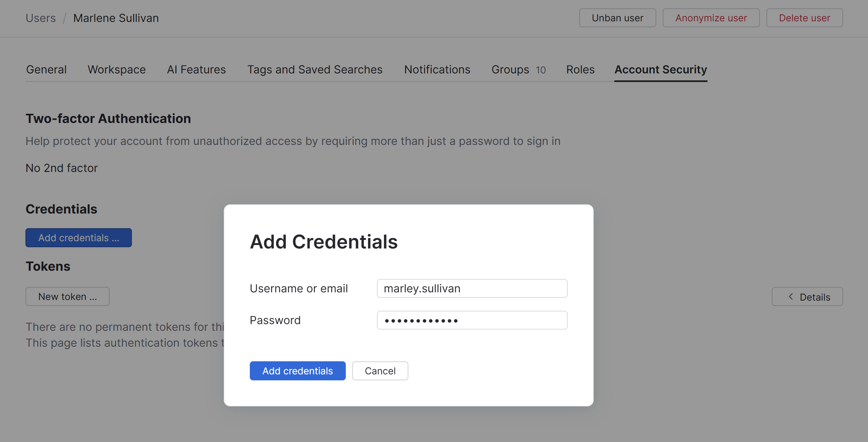This screenshot has width=868, height=442.
Task: Select the Account Security tab
Action: [660, 69]
